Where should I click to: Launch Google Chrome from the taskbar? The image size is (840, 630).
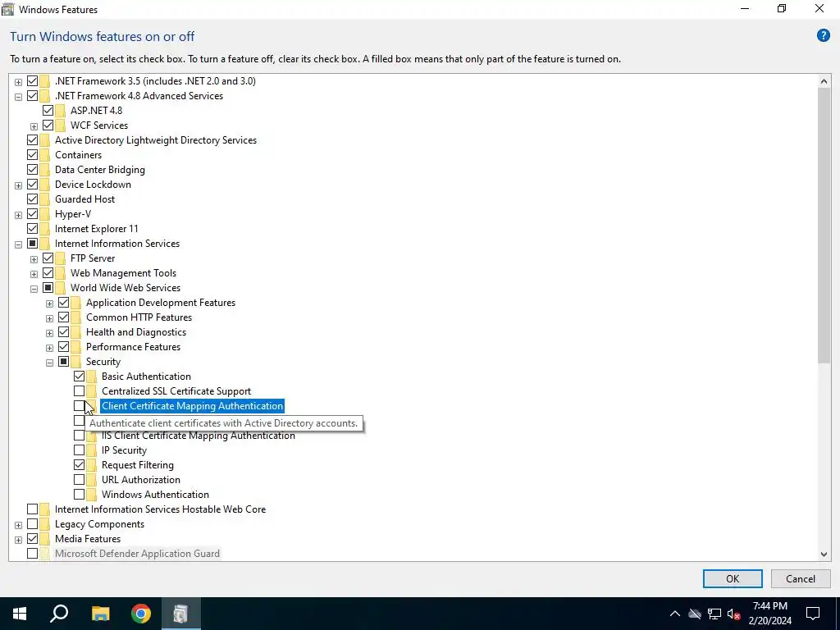141,614
